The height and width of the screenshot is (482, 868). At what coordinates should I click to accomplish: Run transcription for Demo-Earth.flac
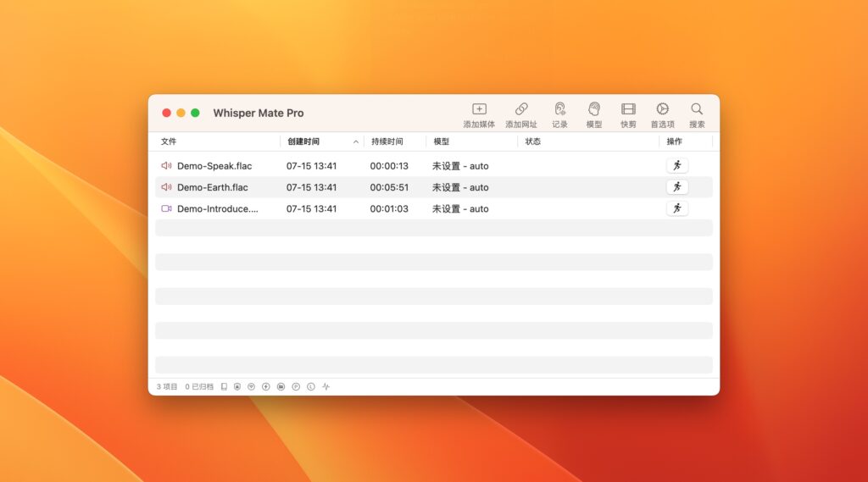[677, 187]
